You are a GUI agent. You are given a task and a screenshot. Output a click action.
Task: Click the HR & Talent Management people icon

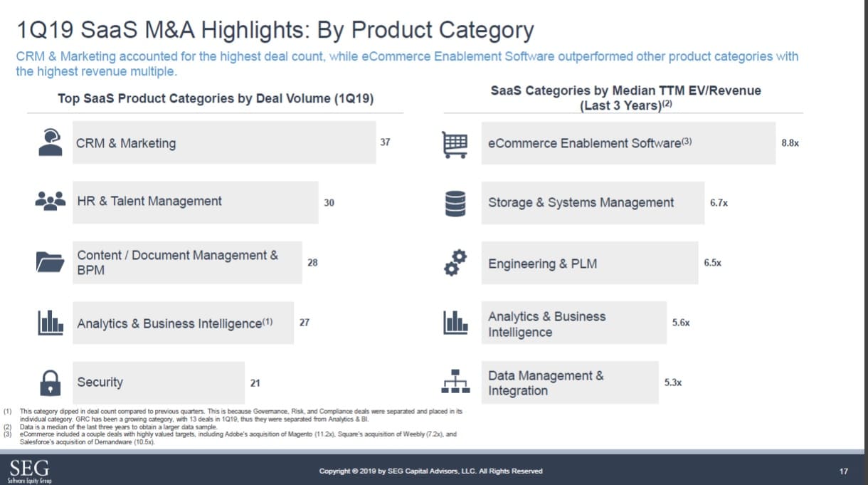50,202
